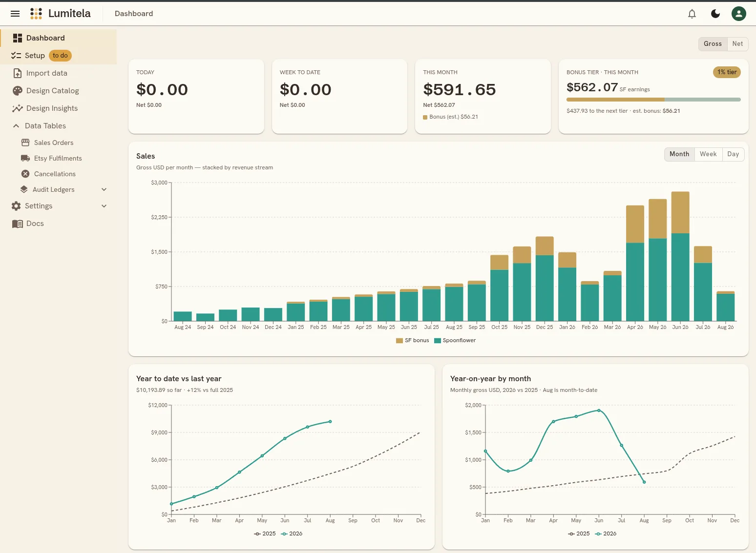Open the hamburger navigation menu
The width and height of the screenshot is (756, 553).
pyautogui.click(x=15, y=14)
